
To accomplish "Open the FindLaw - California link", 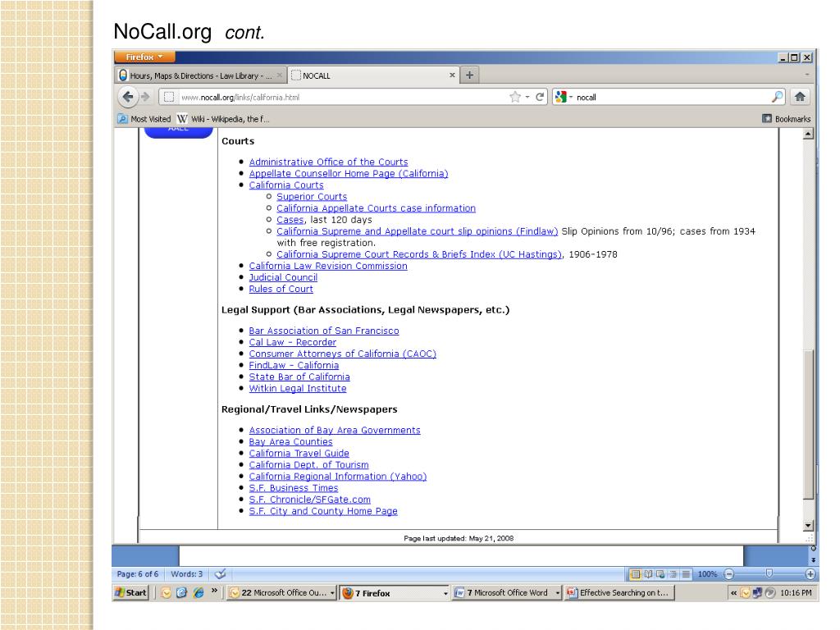I will coord(294,365).
